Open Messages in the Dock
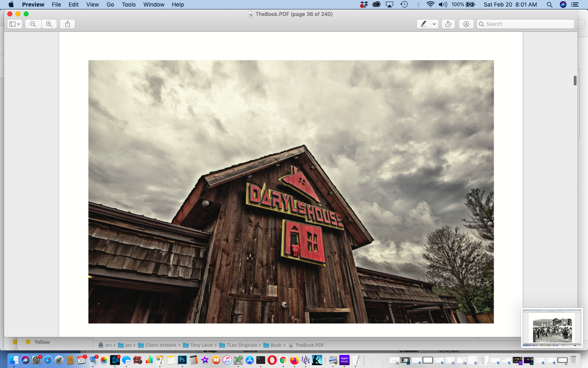 [x=126, y=360]
